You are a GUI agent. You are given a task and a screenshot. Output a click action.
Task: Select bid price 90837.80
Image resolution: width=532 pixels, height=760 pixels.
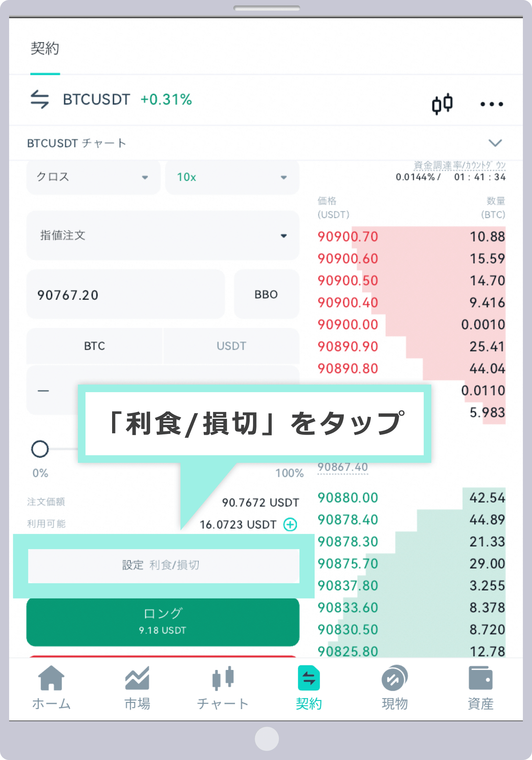(x=348, y=586)
